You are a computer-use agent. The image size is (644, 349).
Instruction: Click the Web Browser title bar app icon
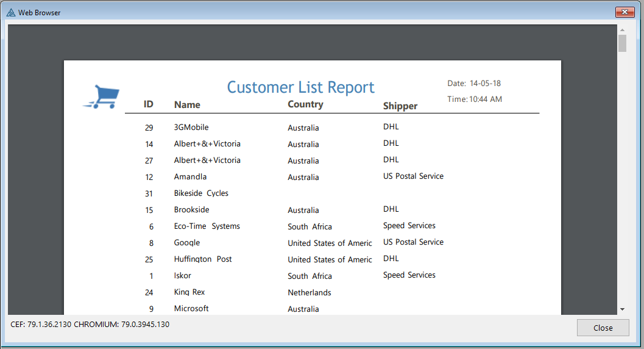[10, 12]
